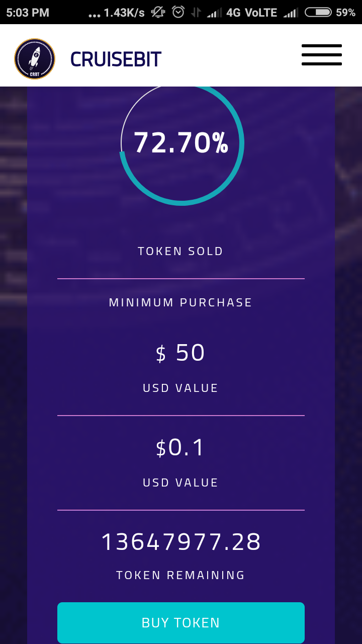Tap the 4G VoLTE network indicator

coord(252,13)
